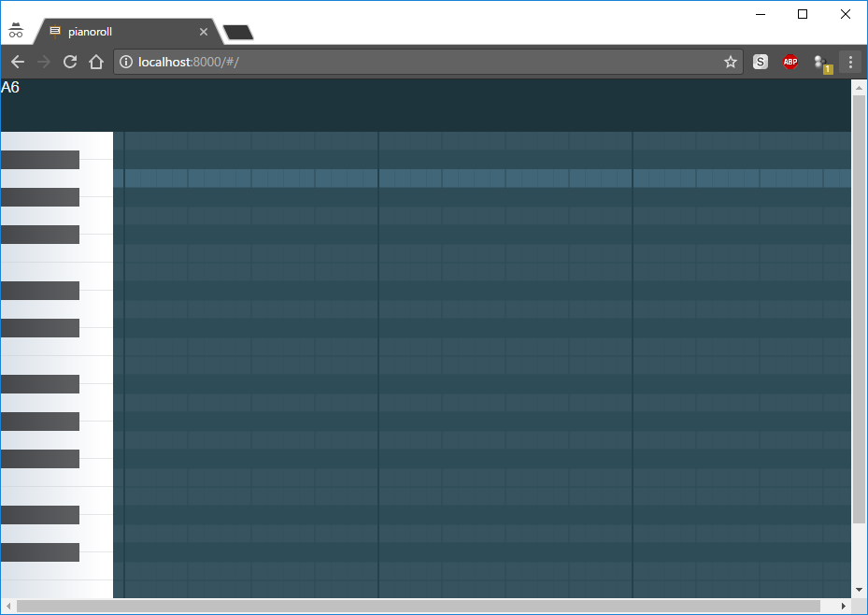Play the C#6 black piano key
Screen dimensions: 868x615
(x=40, y=328)
